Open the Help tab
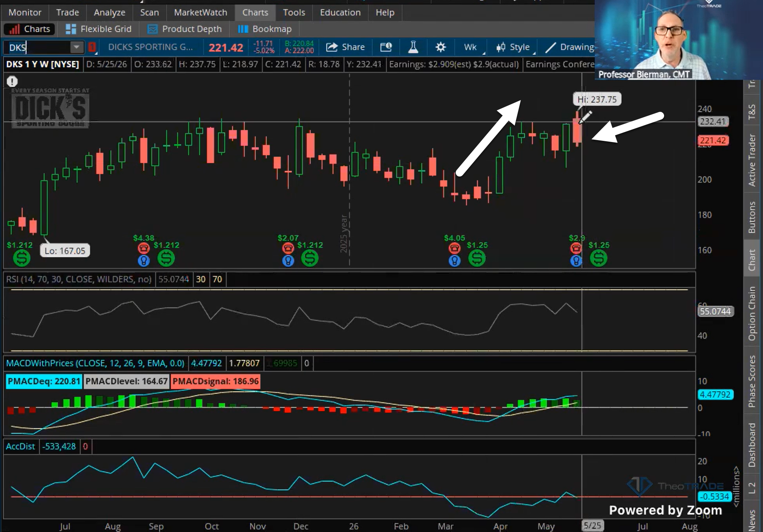763x532 pixels. point(385,13)
